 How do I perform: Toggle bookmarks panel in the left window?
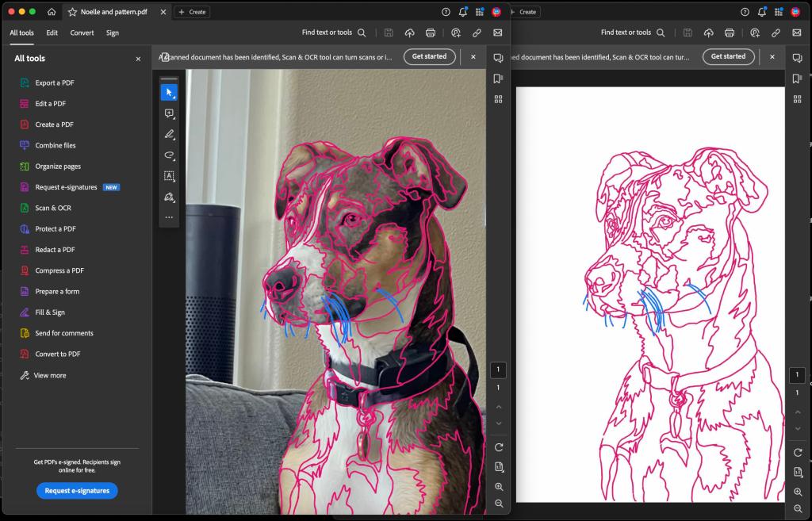(498, 78)
